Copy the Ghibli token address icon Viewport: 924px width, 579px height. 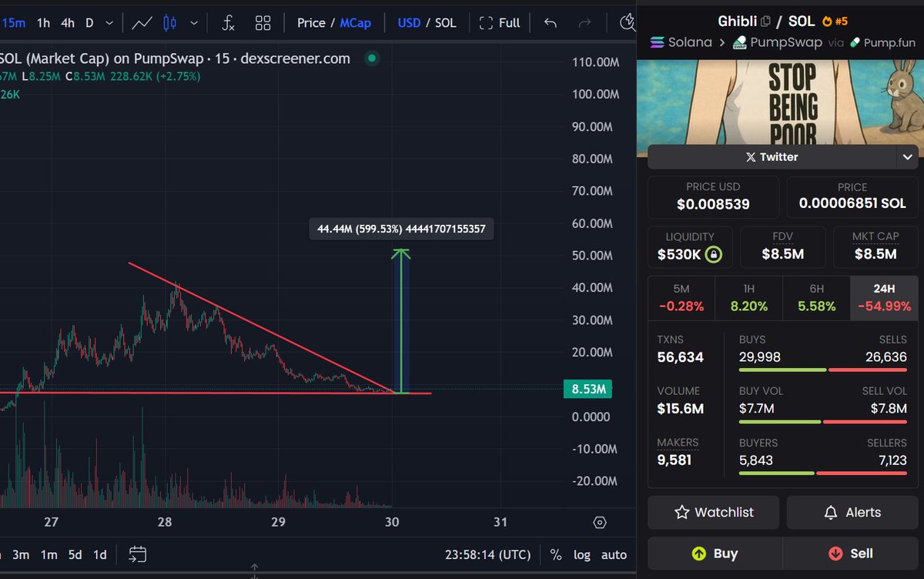tap(766, 21)
